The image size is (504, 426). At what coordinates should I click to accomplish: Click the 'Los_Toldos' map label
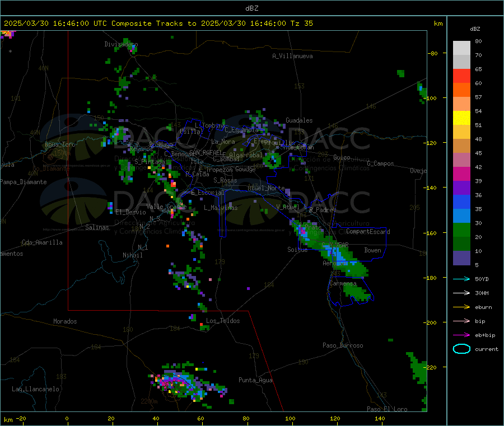tap(223, 321)
